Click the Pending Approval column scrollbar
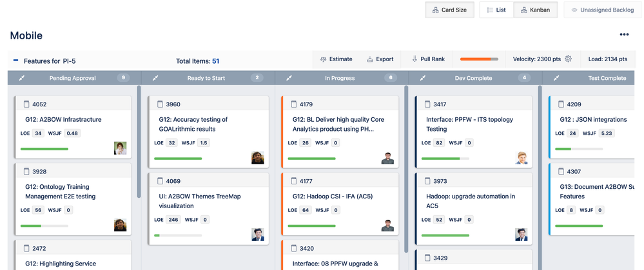This screenshot has height=270, width=644. [139, 142]
